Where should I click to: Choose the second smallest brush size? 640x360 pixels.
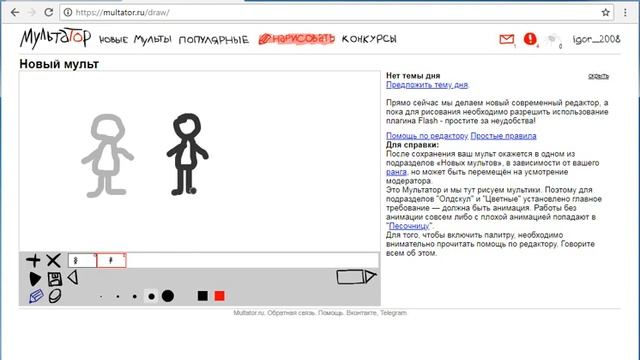[x=118, y=297]
